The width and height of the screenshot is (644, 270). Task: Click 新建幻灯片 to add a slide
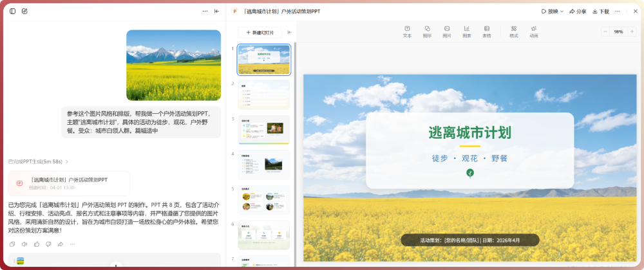point(260,32)
